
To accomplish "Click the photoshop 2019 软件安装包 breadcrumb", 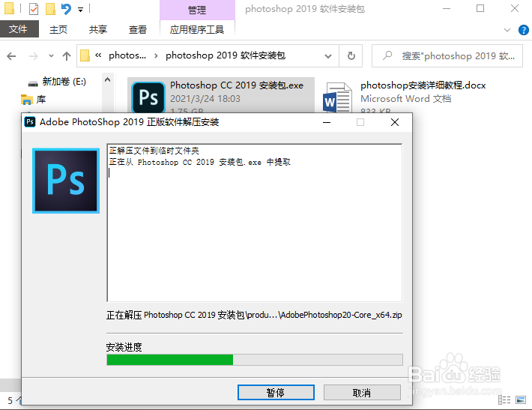I will click(x=226, y=55).
